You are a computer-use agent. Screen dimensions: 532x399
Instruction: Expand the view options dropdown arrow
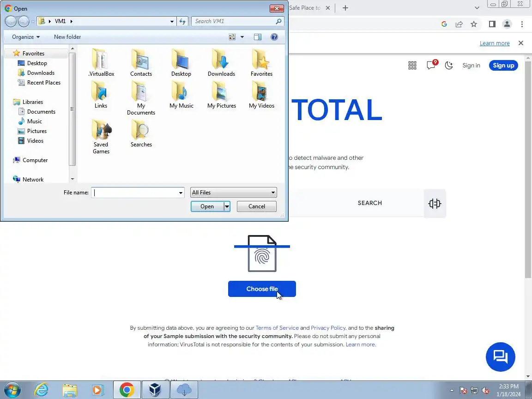pyautogui.click(x=242, y=37)
